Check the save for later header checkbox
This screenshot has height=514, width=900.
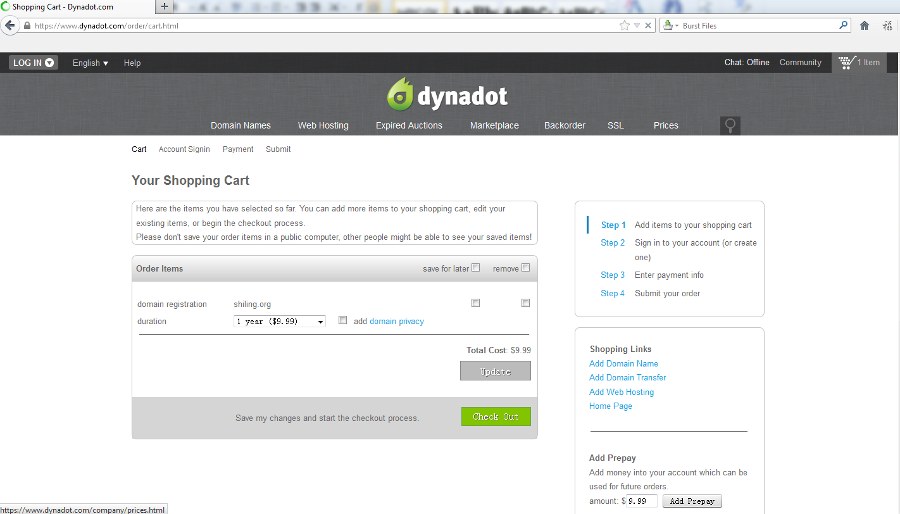pos(475,267)
